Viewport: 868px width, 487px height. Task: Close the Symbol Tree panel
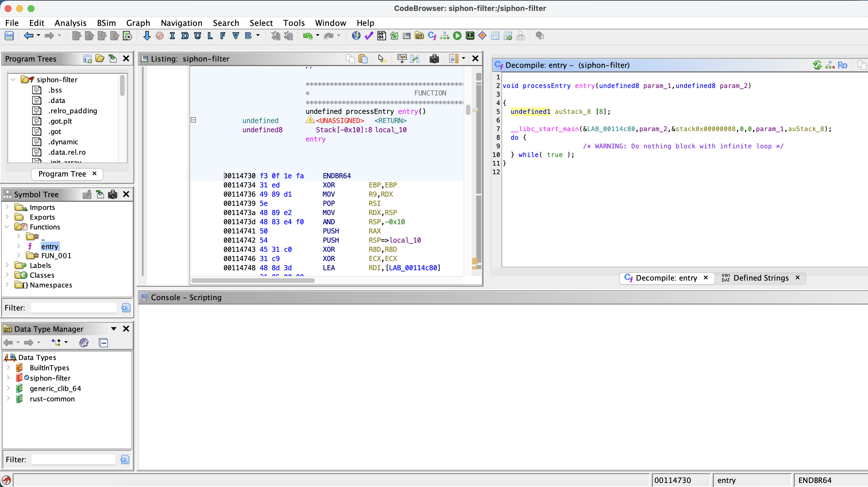126,194
